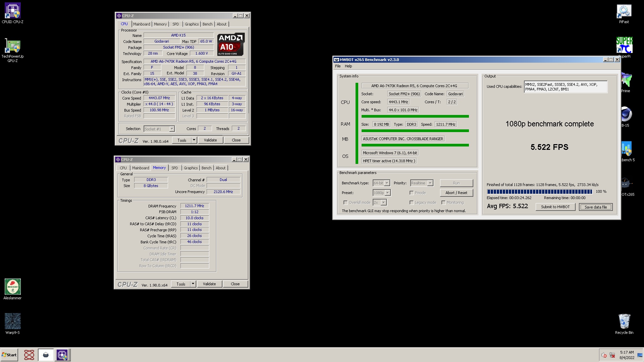Image resolution: width=644 pixels, height=362 pixels.
Task: Click Submit to HWBOT button
Action: [555, 207]
